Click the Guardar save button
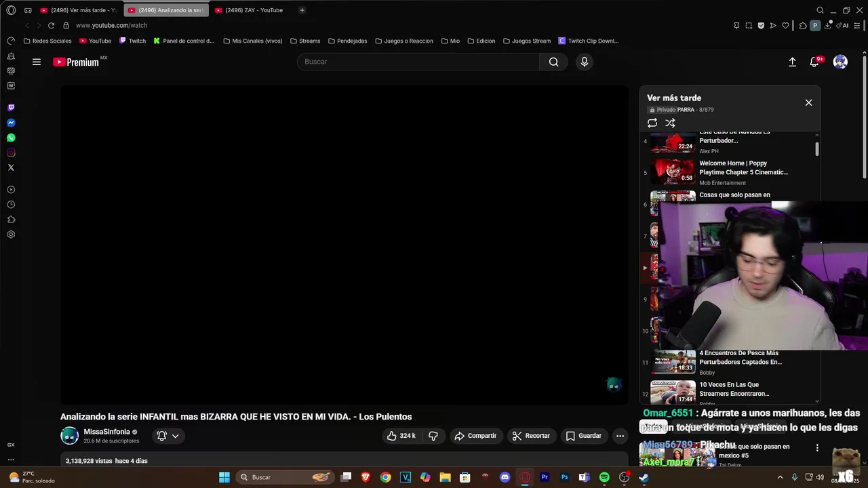The width and height of the screenshot is (868, 488). [x=584, y=436]
